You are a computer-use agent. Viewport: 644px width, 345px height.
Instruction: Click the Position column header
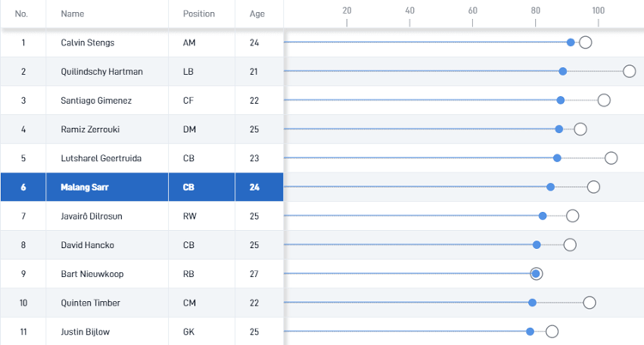199,14
